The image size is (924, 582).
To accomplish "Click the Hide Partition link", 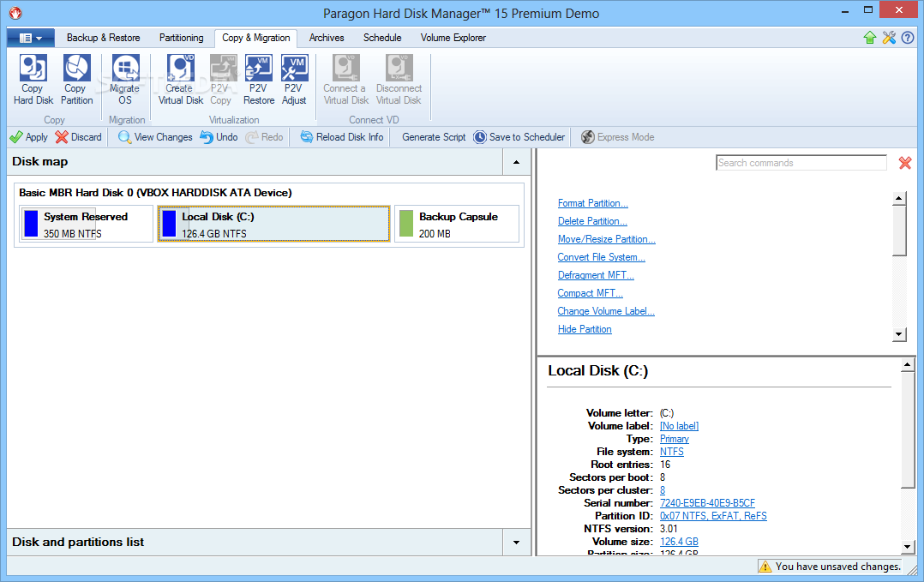I will [x=585, y=329].
